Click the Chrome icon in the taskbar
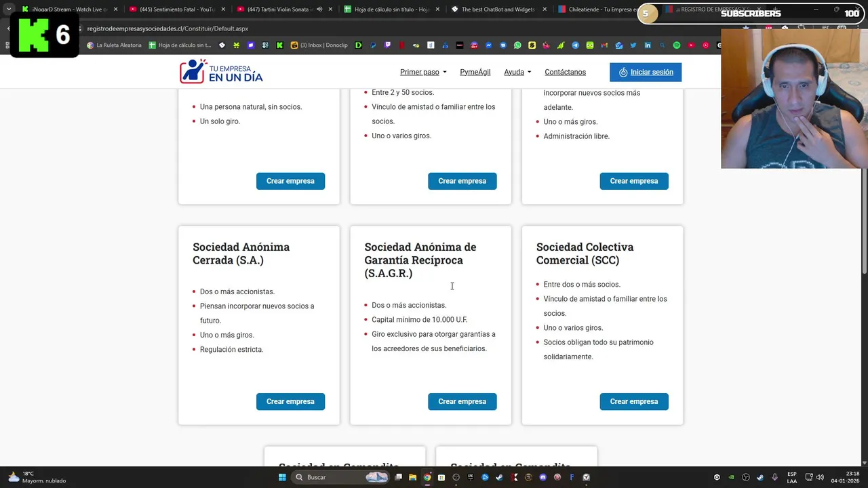The height and width of the screenshot is (488, 868). coord(427,477)
